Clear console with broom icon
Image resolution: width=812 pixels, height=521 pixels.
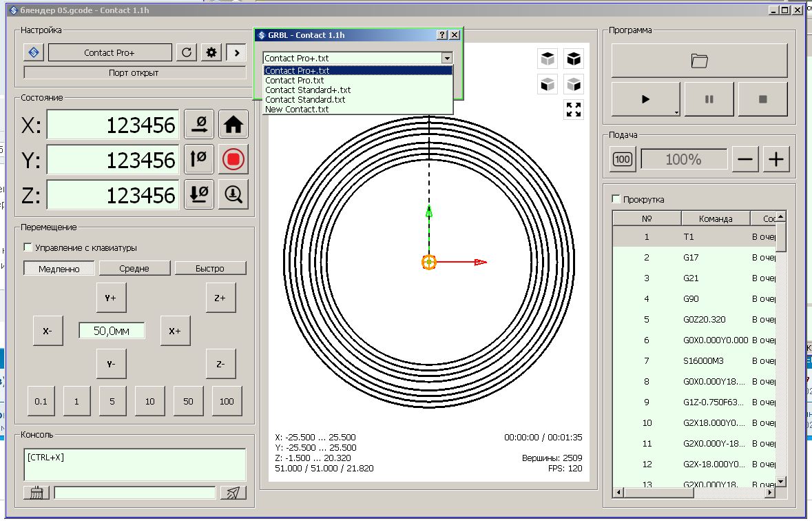(x=37, y=492)
